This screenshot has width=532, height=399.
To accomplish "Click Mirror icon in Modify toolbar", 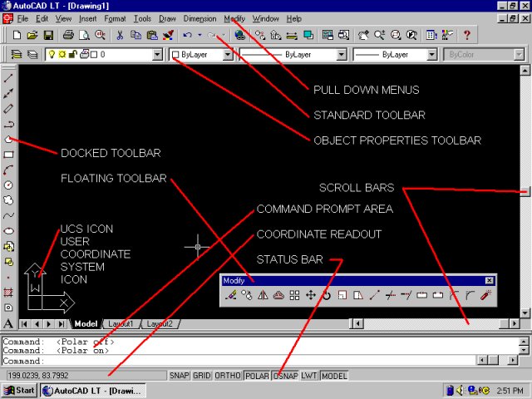I will (263, 295).
